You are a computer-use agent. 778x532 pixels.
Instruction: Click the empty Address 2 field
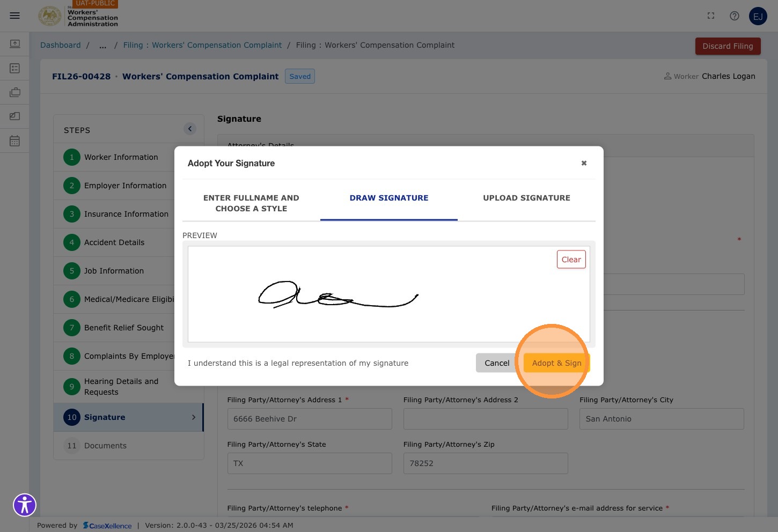coord(486,419)
